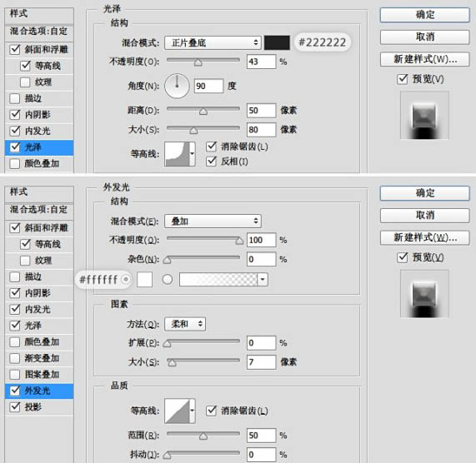The width and height of the screenshot is (476, 463).
Task: Click 取消 button in the 外发光 dialog
Action: coord(424,216)
